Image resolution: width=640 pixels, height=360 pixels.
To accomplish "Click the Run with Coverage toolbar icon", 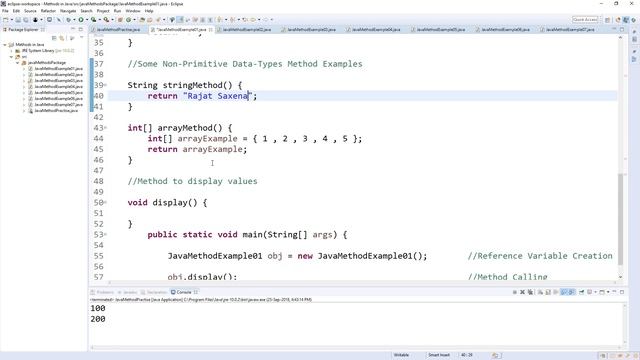I will (x=93, y=20).
